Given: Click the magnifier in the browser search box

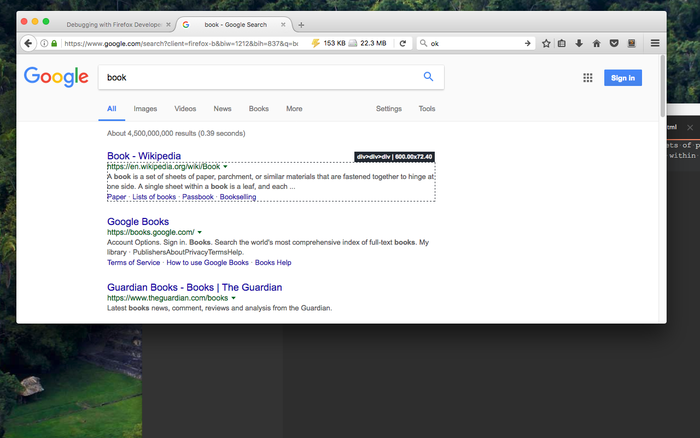Looking at the screenshot, I should [423, 43].
